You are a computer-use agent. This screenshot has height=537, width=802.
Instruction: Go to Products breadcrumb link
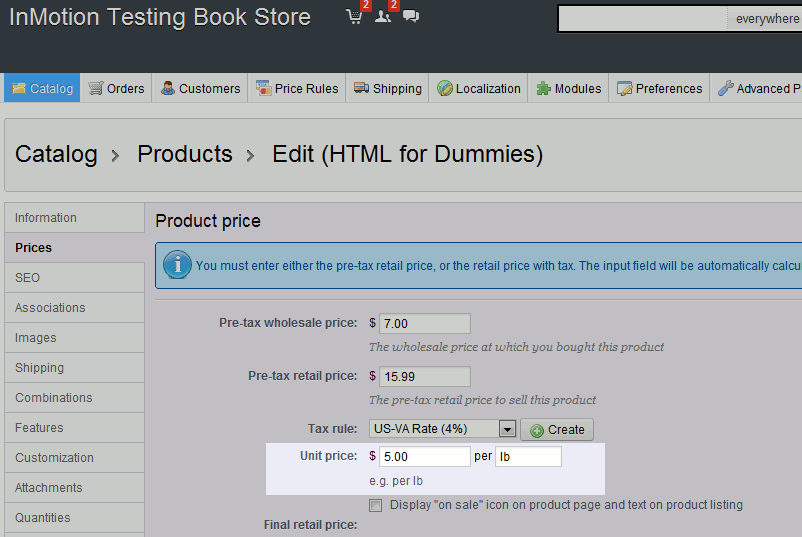point(185,154)
